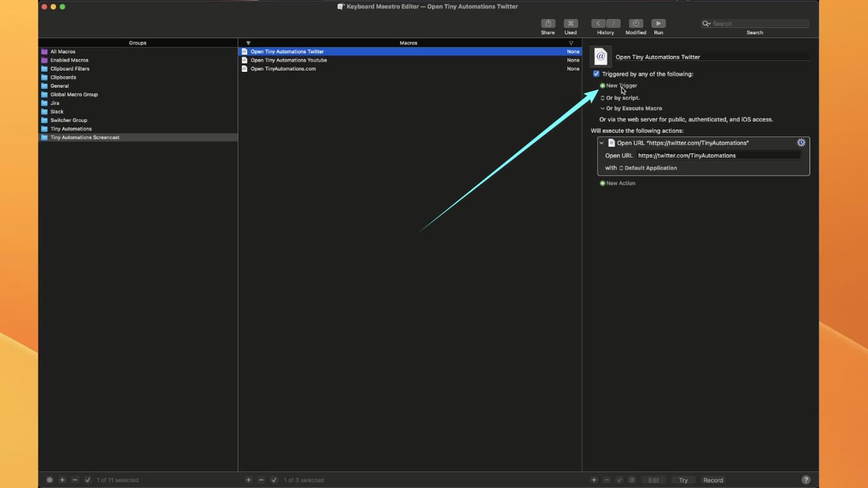Viewport: 868px width, 488px height.
Task: Open help with question mark button
Action: point(806,480)
